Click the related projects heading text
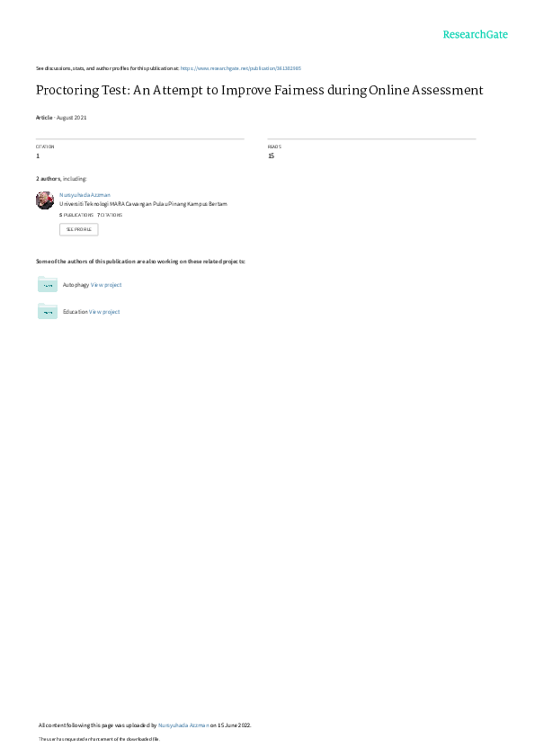 (140, 262)
